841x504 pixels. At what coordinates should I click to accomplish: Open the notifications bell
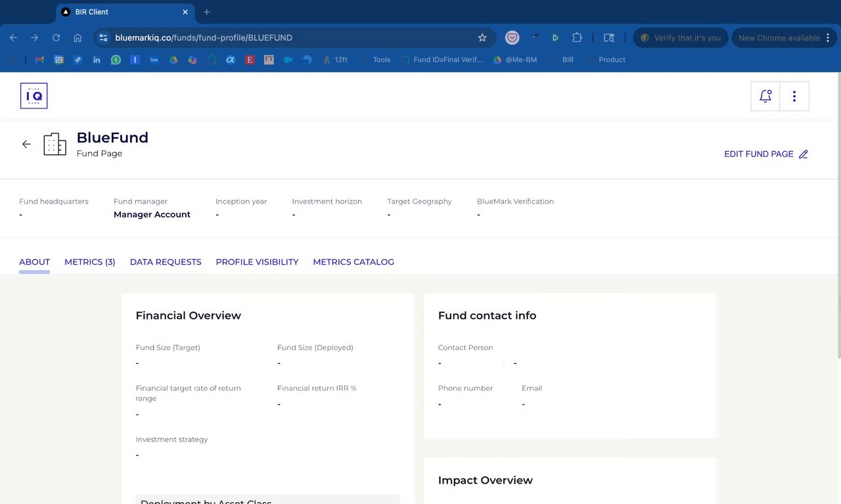pos(765,96)
